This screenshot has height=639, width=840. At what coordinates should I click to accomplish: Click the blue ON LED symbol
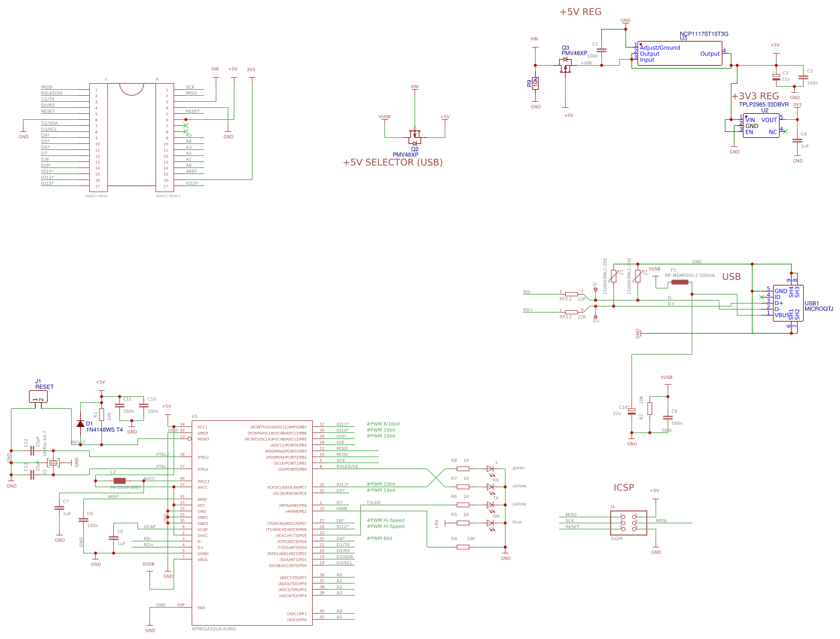pyautogui.click(x=491, y=523)
